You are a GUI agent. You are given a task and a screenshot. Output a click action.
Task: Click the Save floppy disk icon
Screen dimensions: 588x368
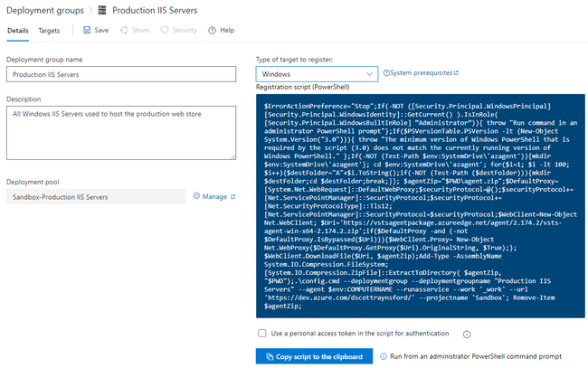87,30
